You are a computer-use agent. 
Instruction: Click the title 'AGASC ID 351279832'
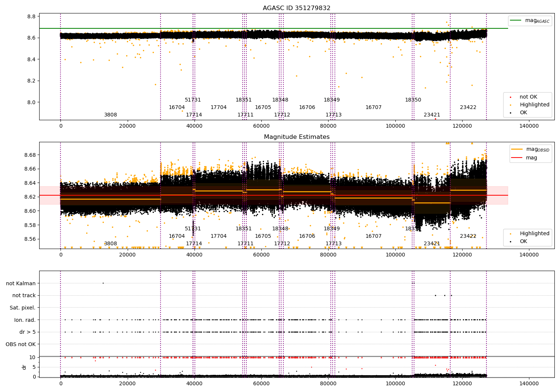tap(296, 8)
